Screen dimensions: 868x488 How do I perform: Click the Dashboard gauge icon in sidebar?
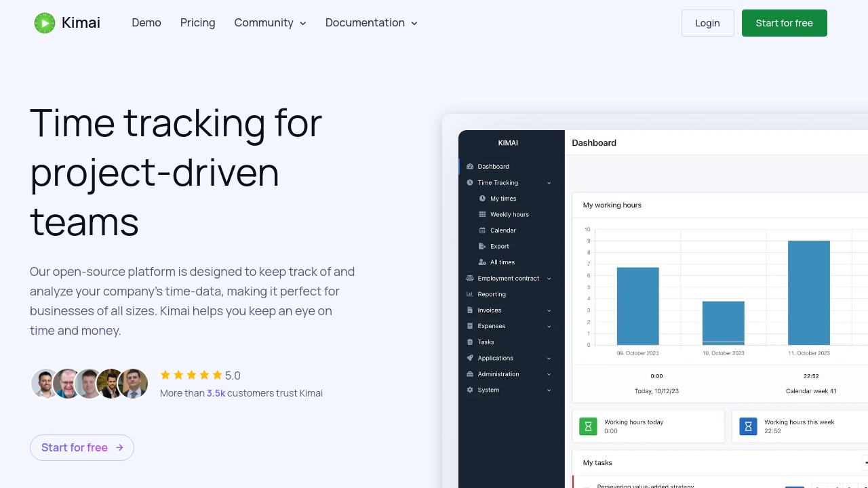[470, 166]
